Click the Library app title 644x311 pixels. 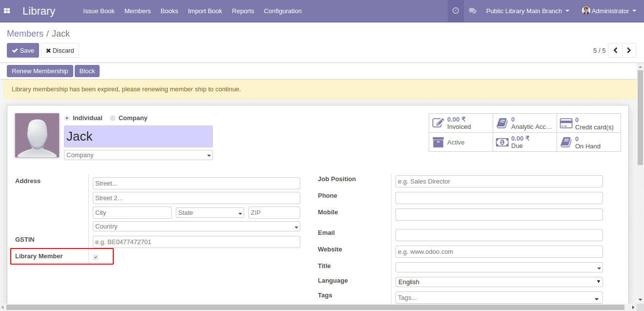(39, 11)
